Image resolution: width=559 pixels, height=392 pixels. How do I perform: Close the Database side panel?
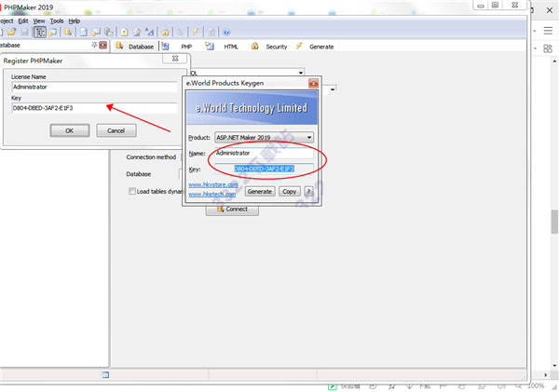[102, 45]
